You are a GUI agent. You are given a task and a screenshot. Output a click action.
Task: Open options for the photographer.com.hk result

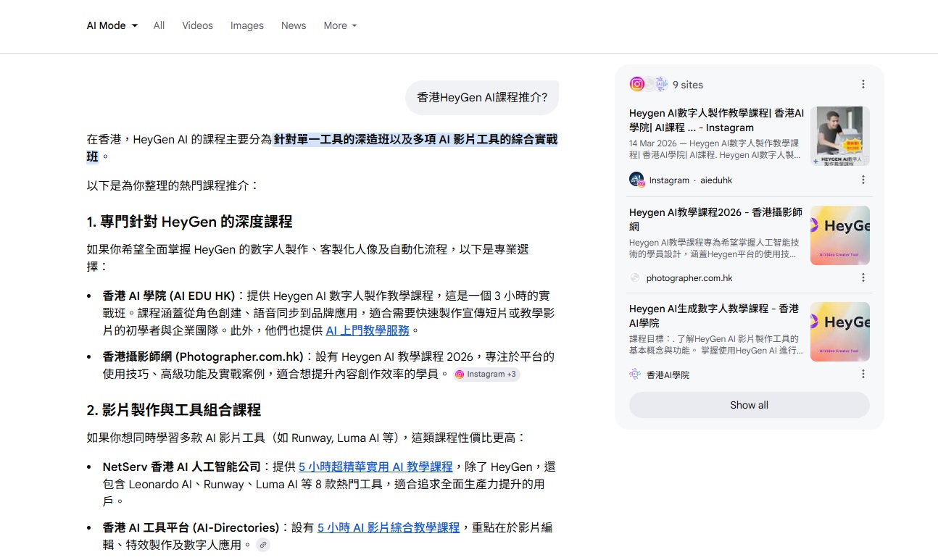coord(863,277)
